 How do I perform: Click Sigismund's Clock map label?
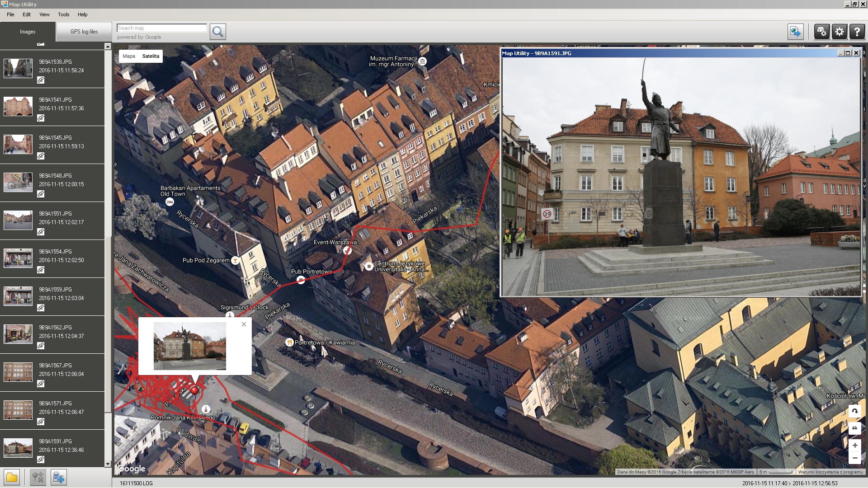coord(245,307)
